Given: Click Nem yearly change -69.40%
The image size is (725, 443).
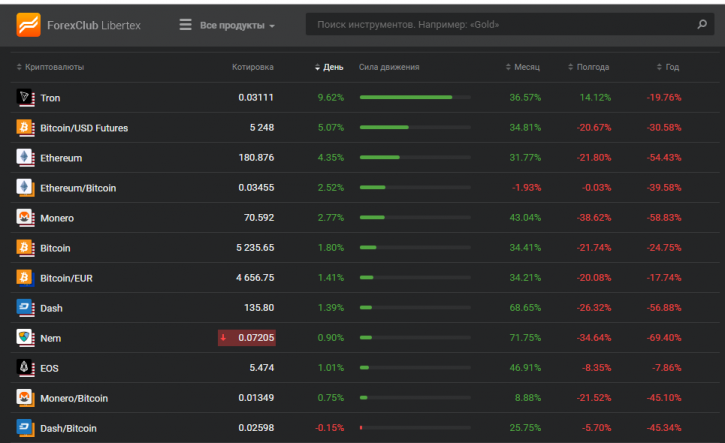Looking at the screenshot, I should (x=664, y=338).
